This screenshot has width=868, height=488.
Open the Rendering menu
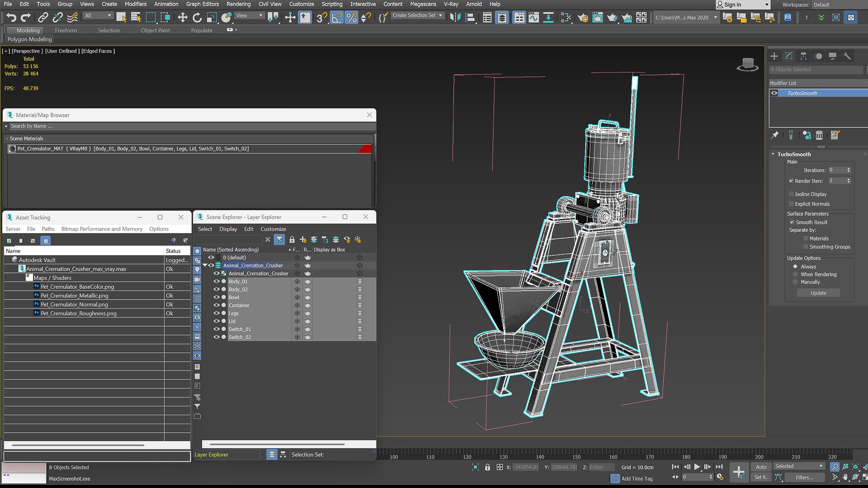pyautogui.click(x=238, y=4)
